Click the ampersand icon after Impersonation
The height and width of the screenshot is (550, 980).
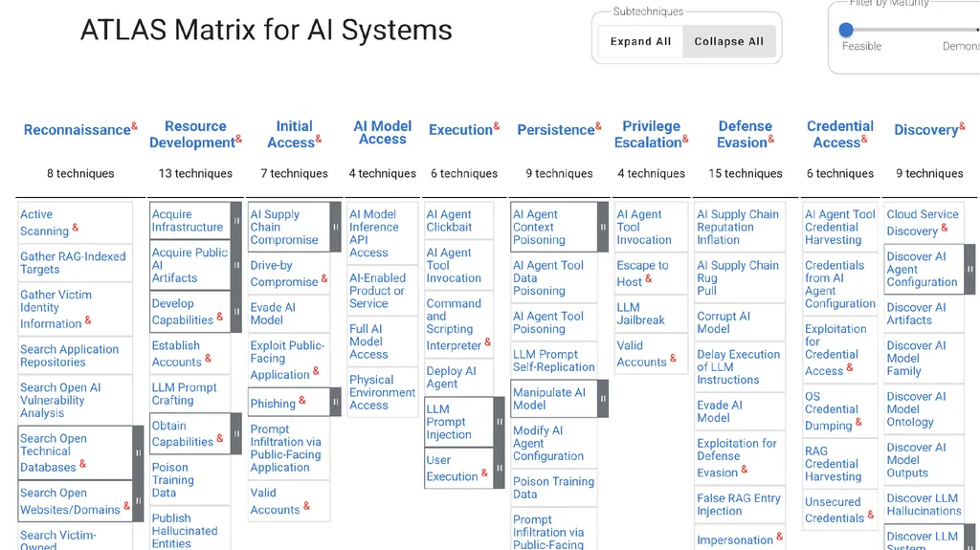(779, 537)
